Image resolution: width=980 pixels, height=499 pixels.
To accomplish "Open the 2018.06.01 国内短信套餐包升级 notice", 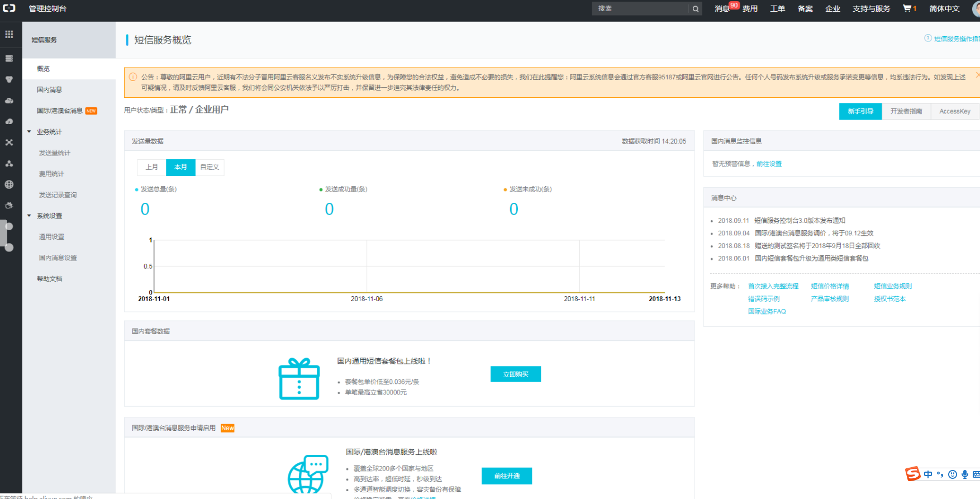I will pos(793,258).
